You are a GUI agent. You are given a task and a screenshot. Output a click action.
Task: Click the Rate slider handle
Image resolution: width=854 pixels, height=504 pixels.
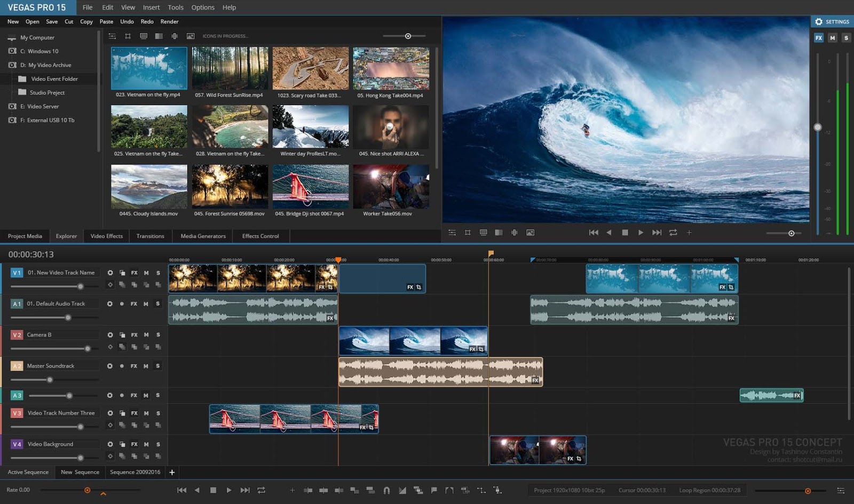tap(87, 490)
